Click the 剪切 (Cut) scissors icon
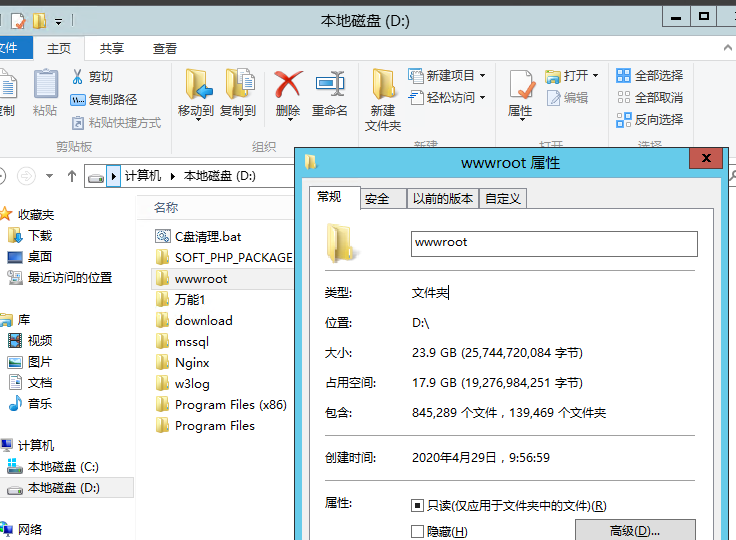 [x=79, y=77]
